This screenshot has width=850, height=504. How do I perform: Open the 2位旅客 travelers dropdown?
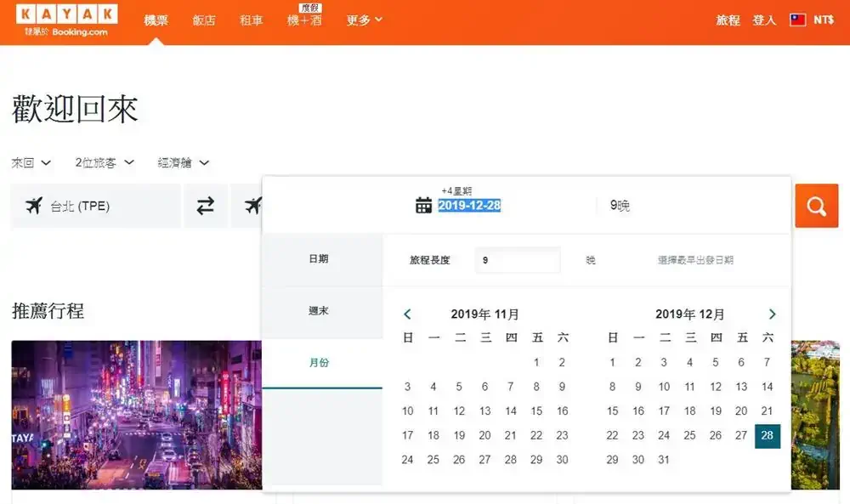(105, 162)
